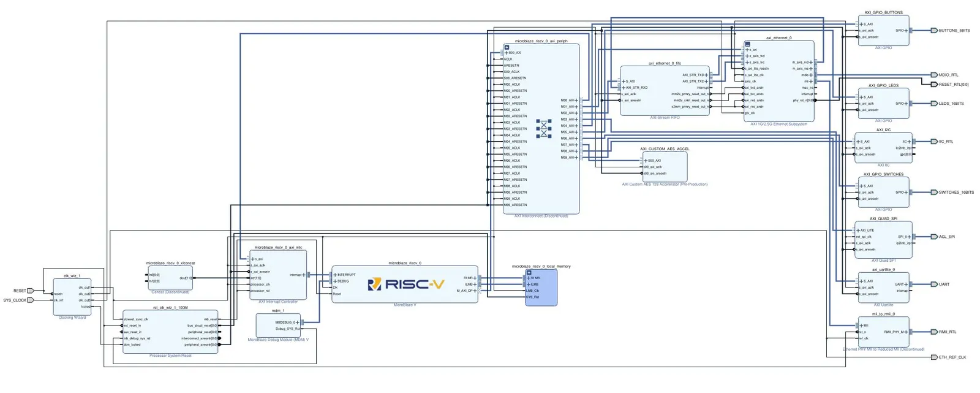Select the rst_clk_wiz_1_100M block title
980x393 pixels.
pyautogui.click(x=170, y=308)
